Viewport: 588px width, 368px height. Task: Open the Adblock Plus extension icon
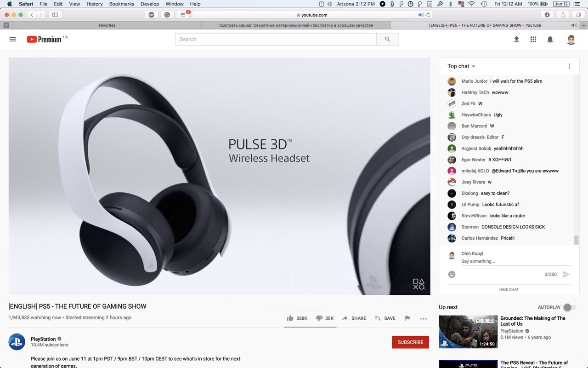click(152, 15)
